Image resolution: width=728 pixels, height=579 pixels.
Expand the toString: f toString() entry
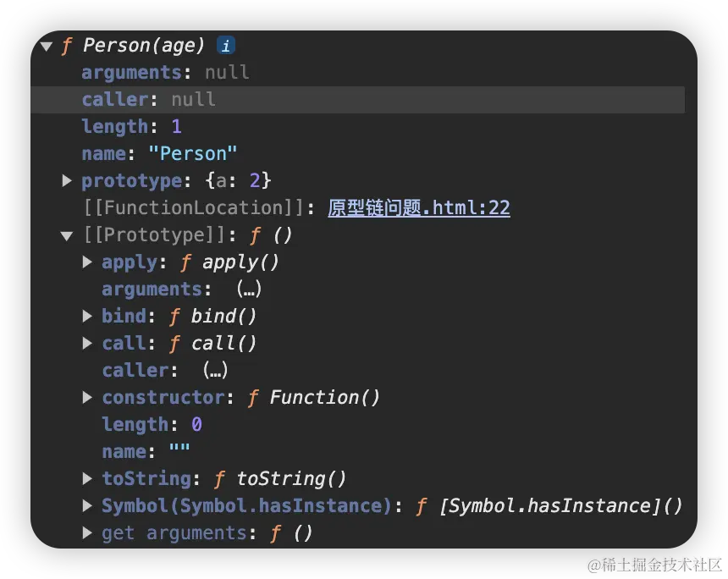pyautogui.click(x=87, y=479)
